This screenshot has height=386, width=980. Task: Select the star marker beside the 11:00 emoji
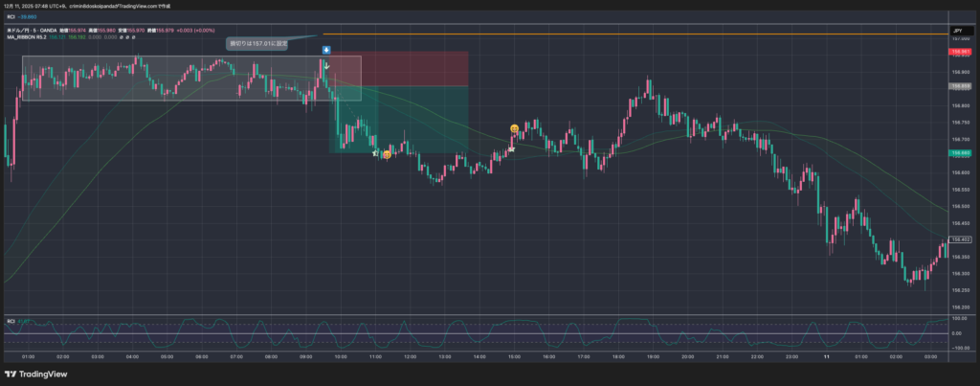coord(375,152)
